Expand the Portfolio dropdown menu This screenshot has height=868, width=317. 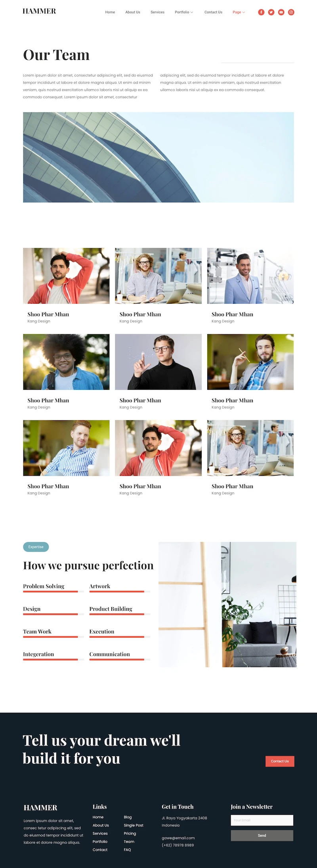184,12
